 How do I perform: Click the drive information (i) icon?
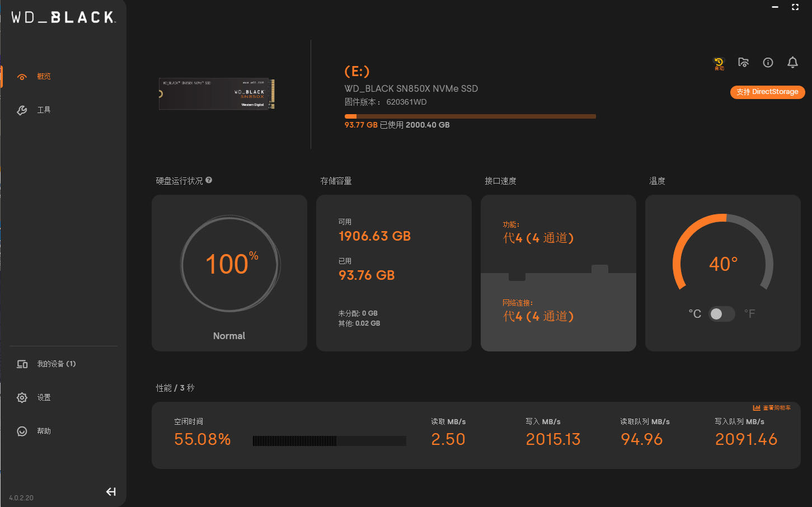tap(768, 63)
